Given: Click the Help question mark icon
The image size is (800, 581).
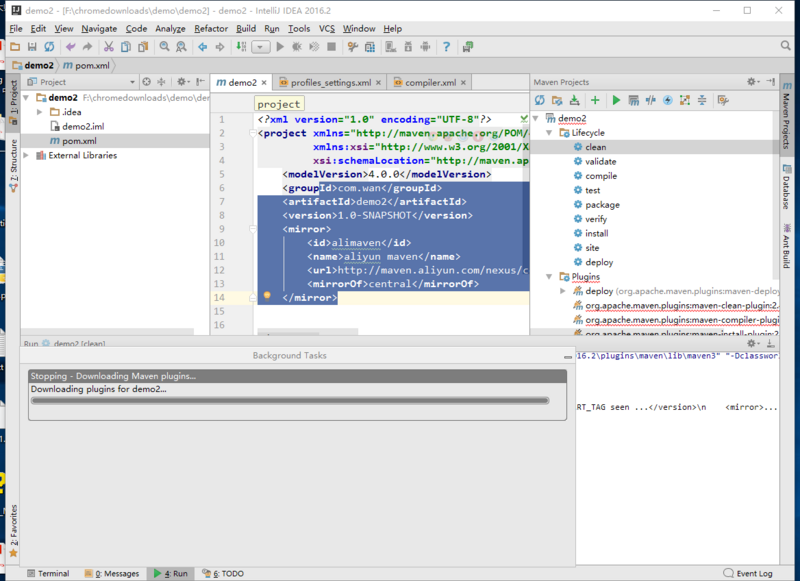Looking at the screenshot, I should tap(446, 47).
